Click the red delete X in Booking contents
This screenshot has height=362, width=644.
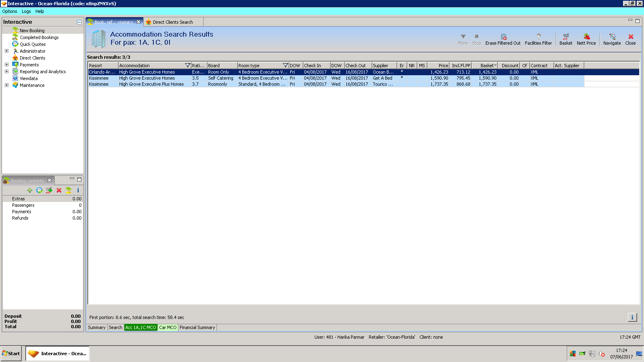[59, 190]
